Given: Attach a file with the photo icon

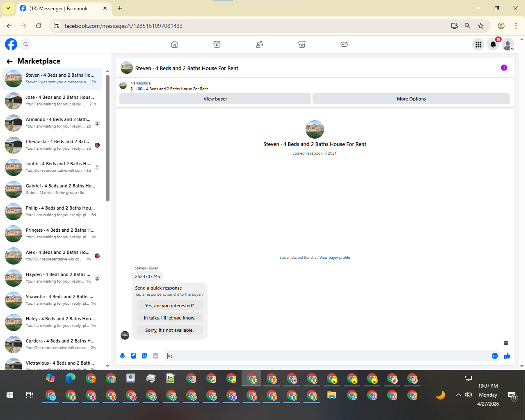Looking at the screenshot, I should click(x=133, y=356).
